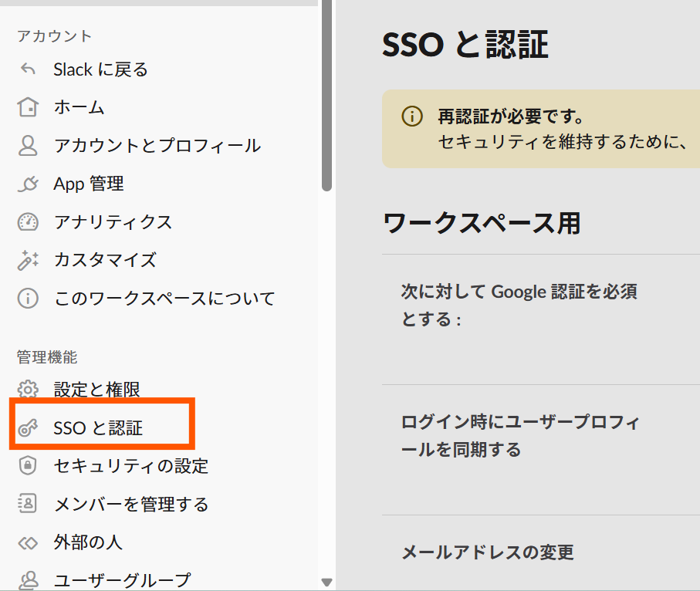Click the key icon for SSO と認証
Viewport: 700px width, 591px height.
[x=28, y=427]
